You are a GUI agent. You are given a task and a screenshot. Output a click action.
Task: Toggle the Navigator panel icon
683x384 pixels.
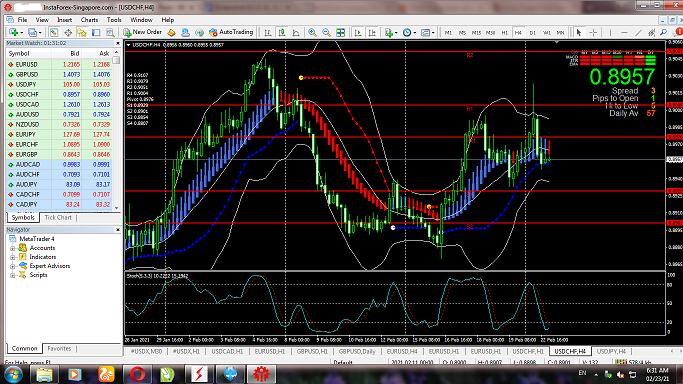[x=81, y=32]
